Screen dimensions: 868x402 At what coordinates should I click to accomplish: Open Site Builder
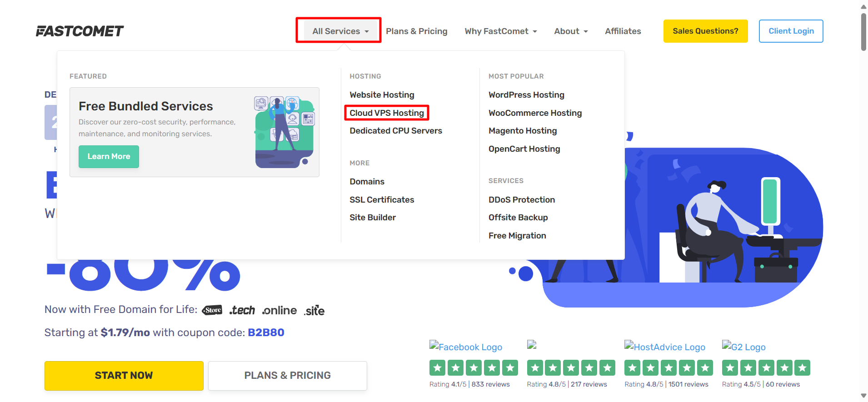pos(373,217)
